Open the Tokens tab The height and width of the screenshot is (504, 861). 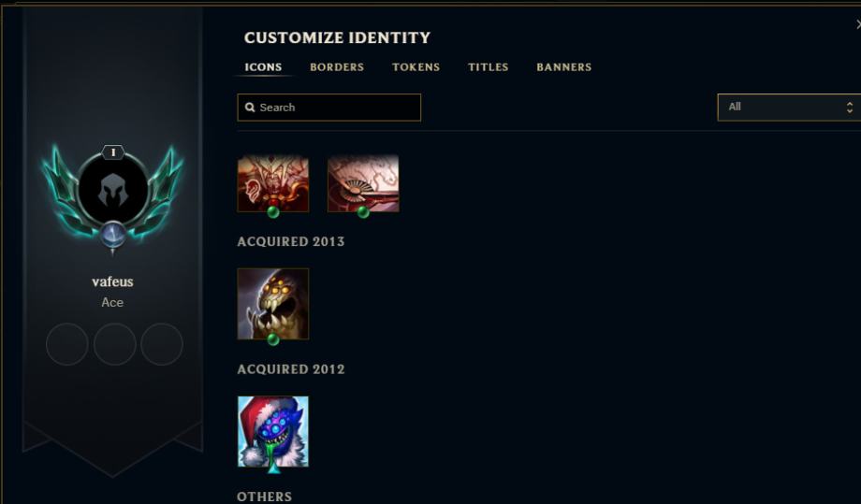click(x=416, y=67)
